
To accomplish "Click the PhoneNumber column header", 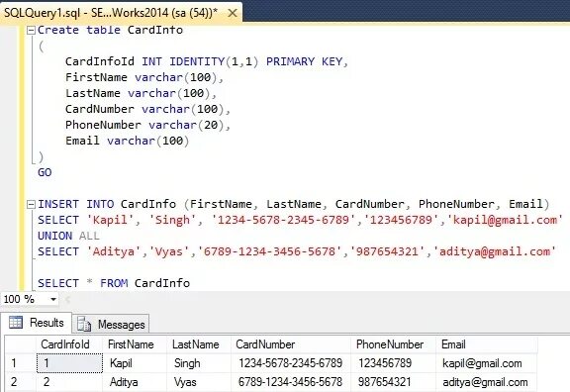I will [393, 344].
